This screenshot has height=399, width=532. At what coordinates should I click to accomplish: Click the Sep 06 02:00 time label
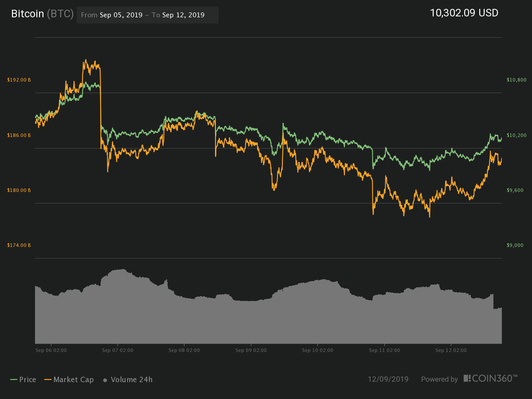point(51,350)
